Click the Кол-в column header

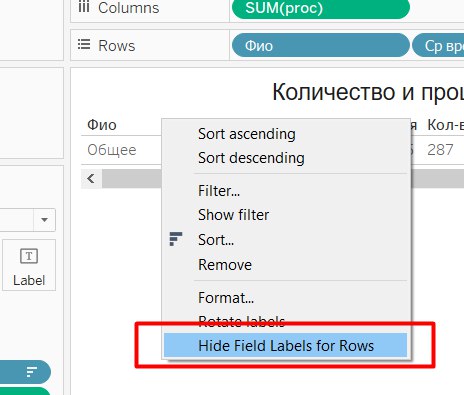[445, 125]
